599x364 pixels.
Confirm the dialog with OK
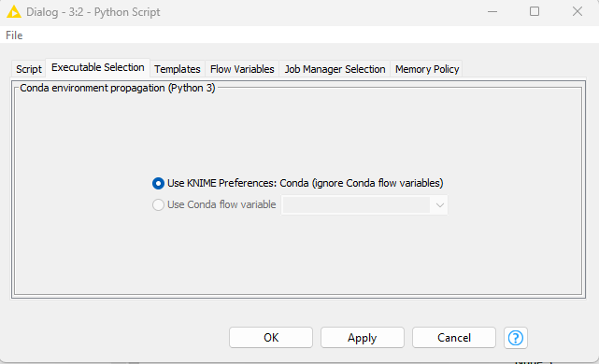point(271,338)
